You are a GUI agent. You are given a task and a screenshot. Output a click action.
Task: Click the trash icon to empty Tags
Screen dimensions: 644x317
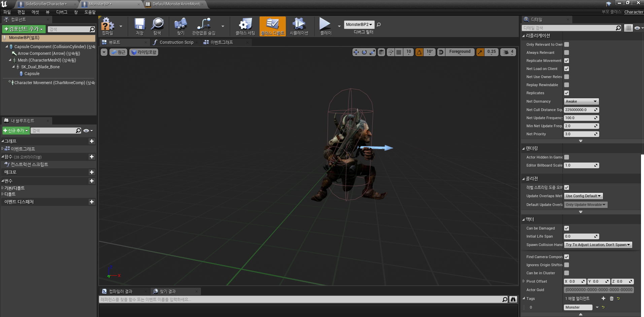pyautogui.click(x=612, y=298)
